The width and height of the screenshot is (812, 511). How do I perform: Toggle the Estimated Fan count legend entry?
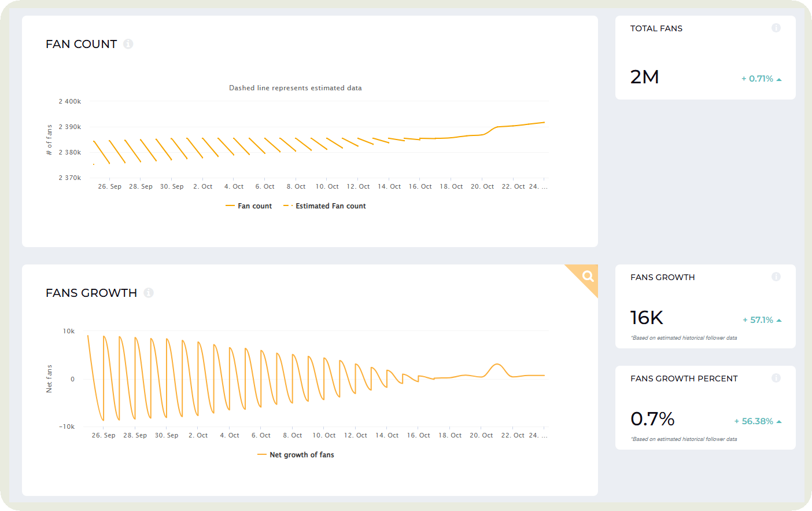tap(324, 205)
